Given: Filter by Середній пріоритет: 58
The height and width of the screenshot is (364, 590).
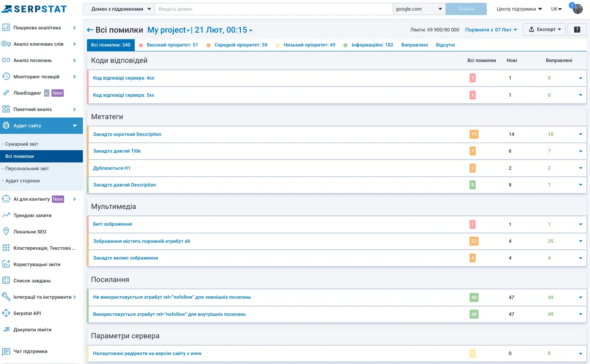Looking at the screenshot, I should pos(240,45).
